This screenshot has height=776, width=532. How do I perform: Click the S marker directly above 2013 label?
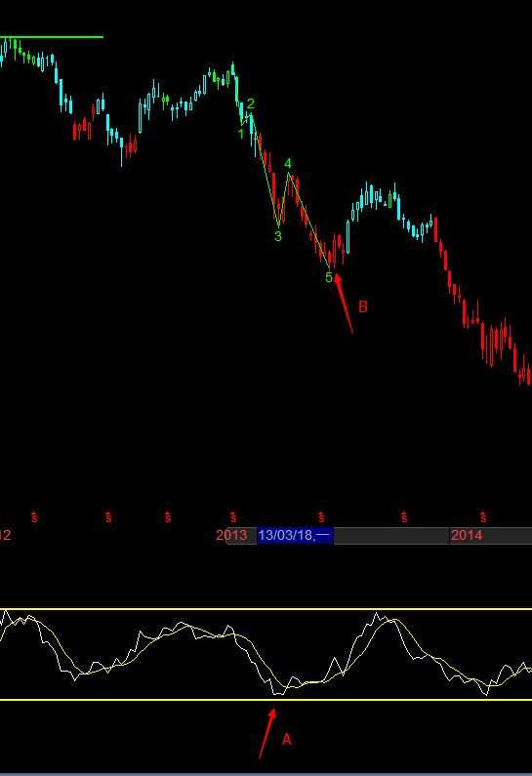tap(233, 516)
